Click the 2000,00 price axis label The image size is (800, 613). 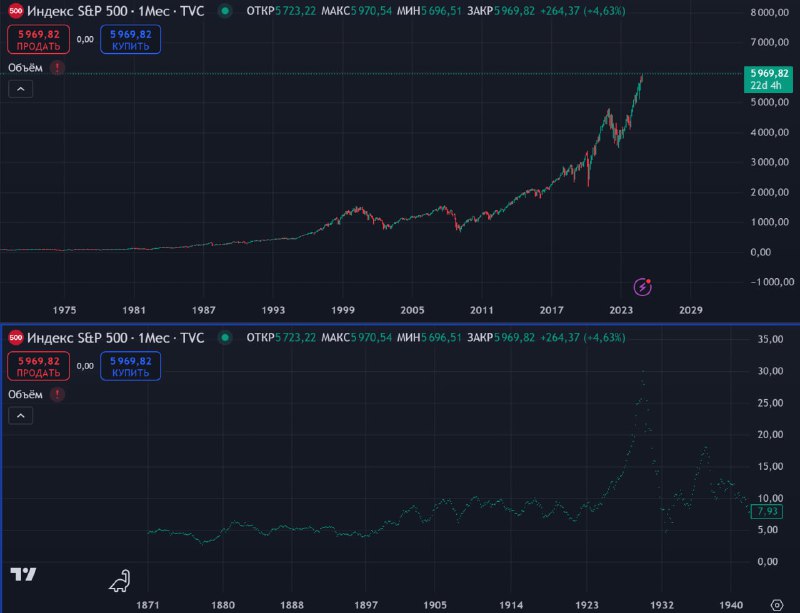(769, 192)
